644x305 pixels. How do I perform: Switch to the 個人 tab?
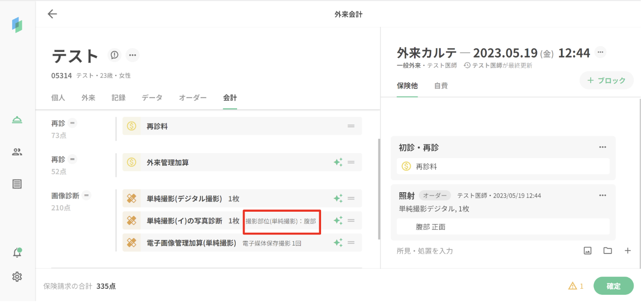[x=58, y=98]
